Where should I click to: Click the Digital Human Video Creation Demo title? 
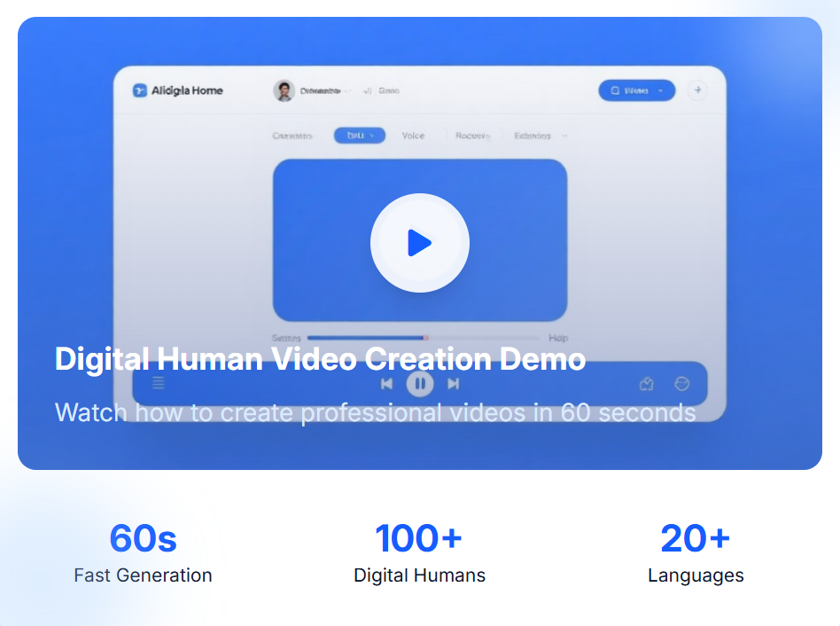click(x=320, y=359)
